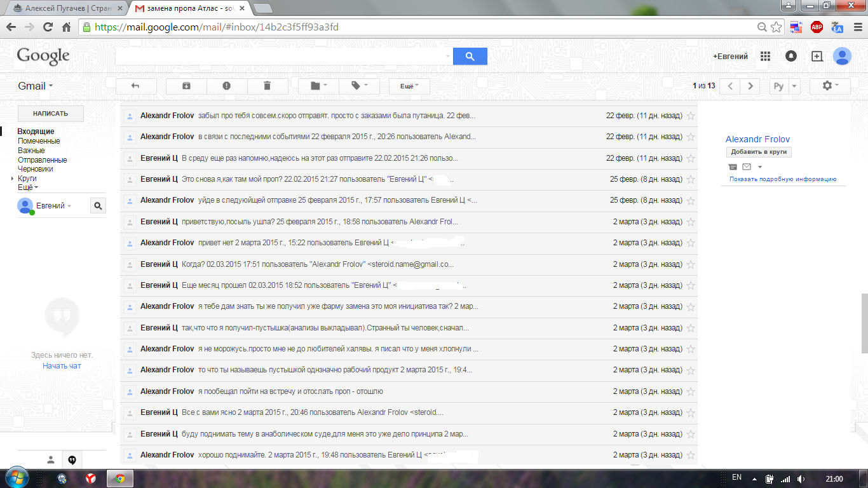Viewport: 868px width, 488px height.
Task: Star the message starting 'Когда? 02.03.2015'
Action: [x=691, y=264]
